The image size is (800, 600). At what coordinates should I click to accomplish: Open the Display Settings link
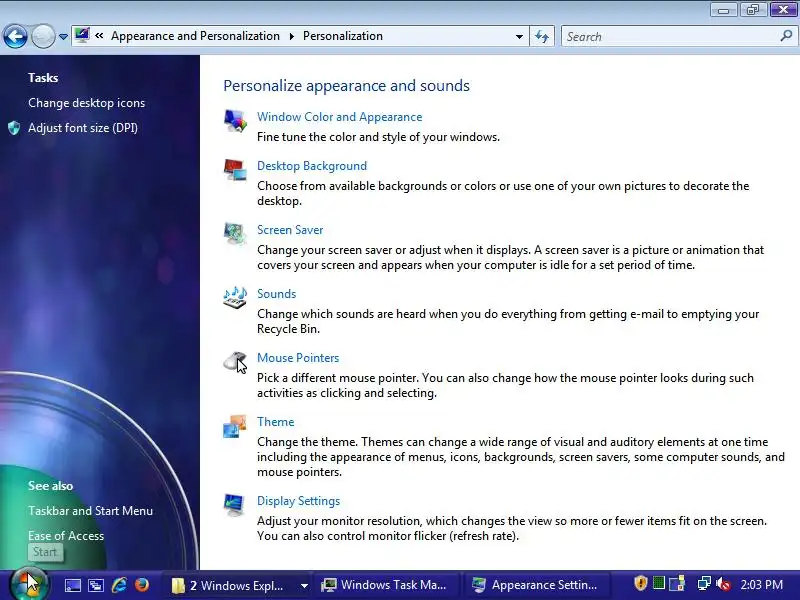tap(298, 501)
